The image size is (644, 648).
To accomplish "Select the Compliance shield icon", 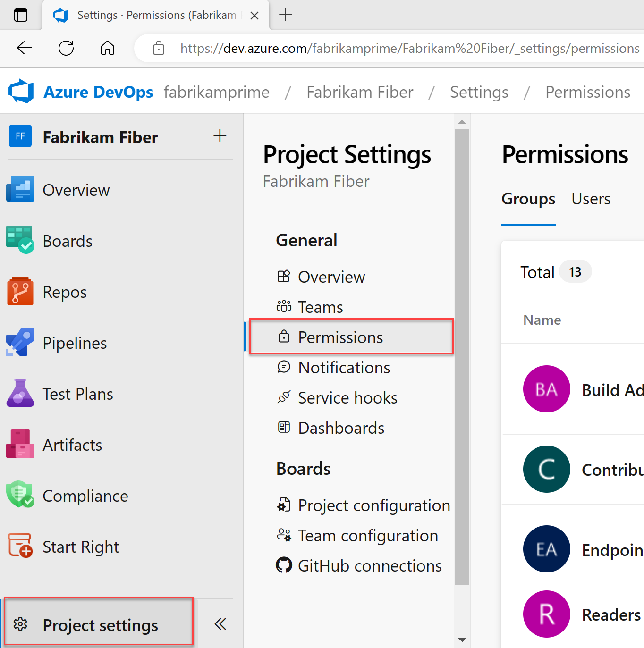I will [x=20, y=495].
